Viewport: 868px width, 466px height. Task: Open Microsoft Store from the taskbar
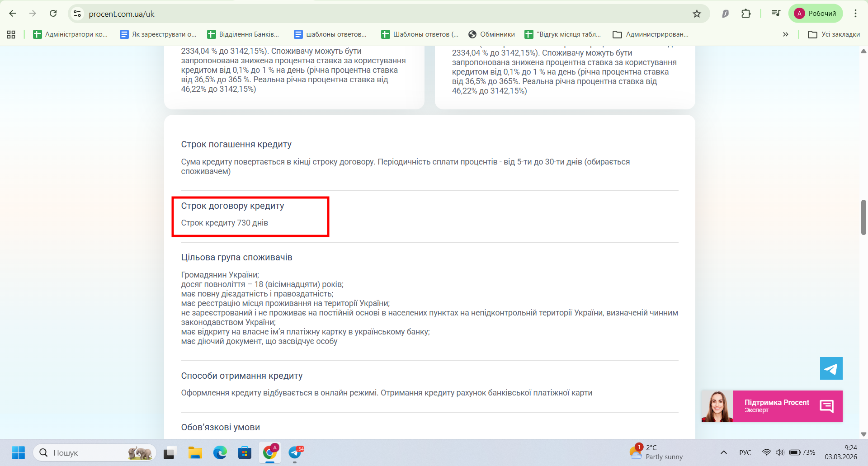click(x=245, y=452)
